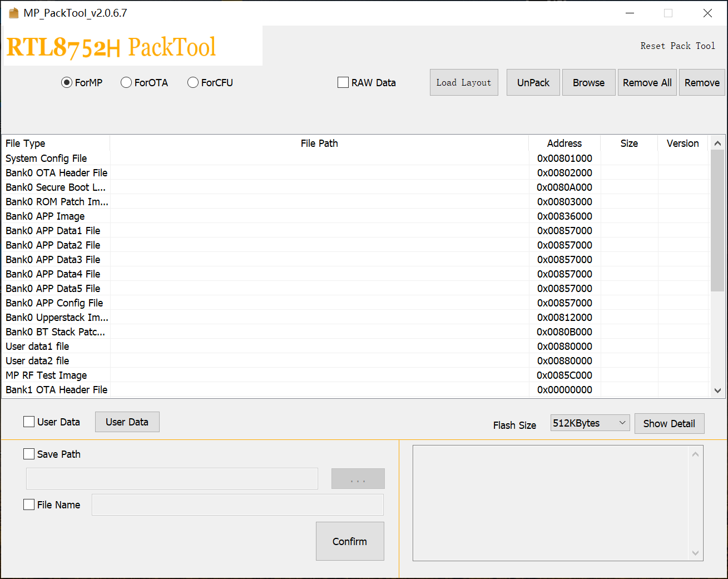Image resolution: width=728 pixels, height=579 pixels.
Task: Select the Bank0 APP Data3 File row
Action: tap(356, 260)
